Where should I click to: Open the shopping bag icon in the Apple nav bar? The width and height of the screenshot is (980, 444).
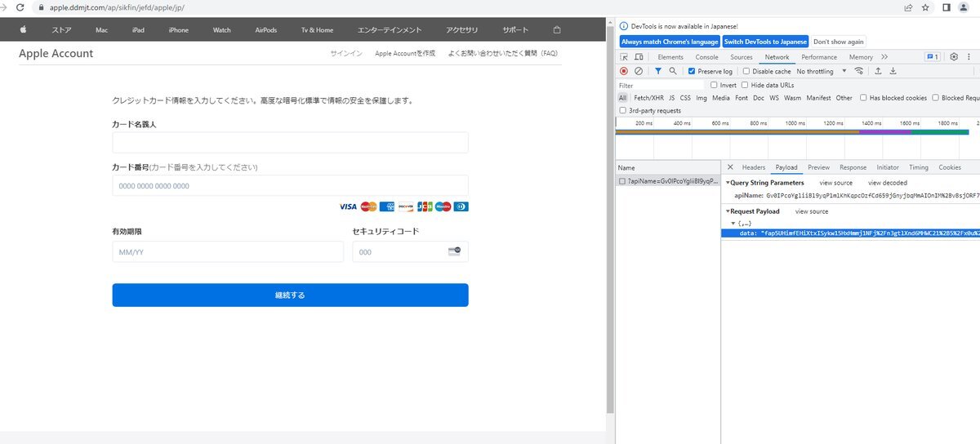tap(557, 30)
